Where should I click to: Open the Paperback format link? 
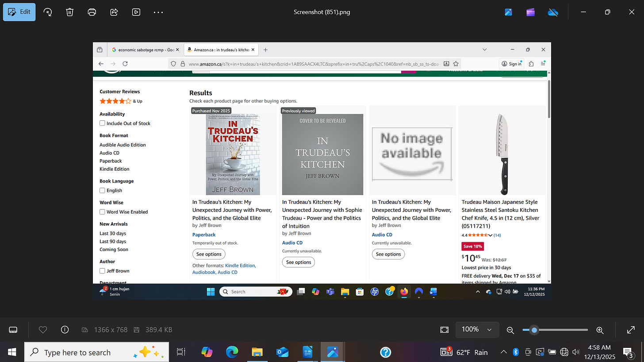pos(204,235)
